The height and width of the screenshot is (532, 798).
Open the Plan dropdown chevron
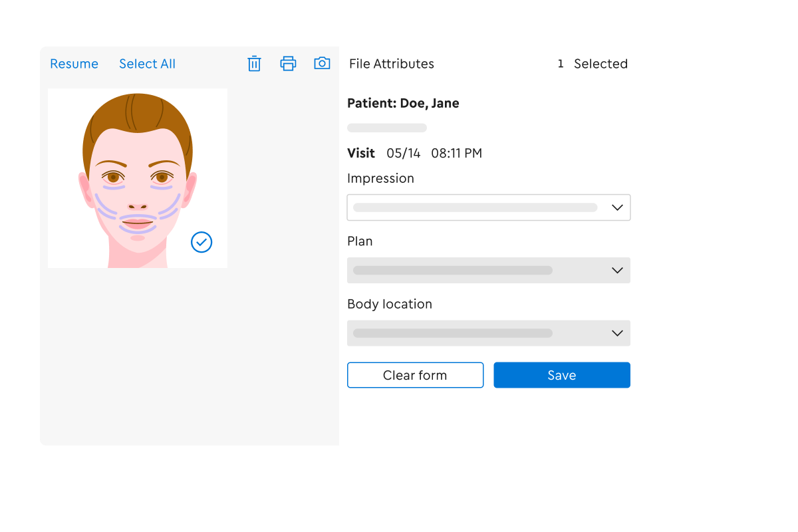point(616,271)
